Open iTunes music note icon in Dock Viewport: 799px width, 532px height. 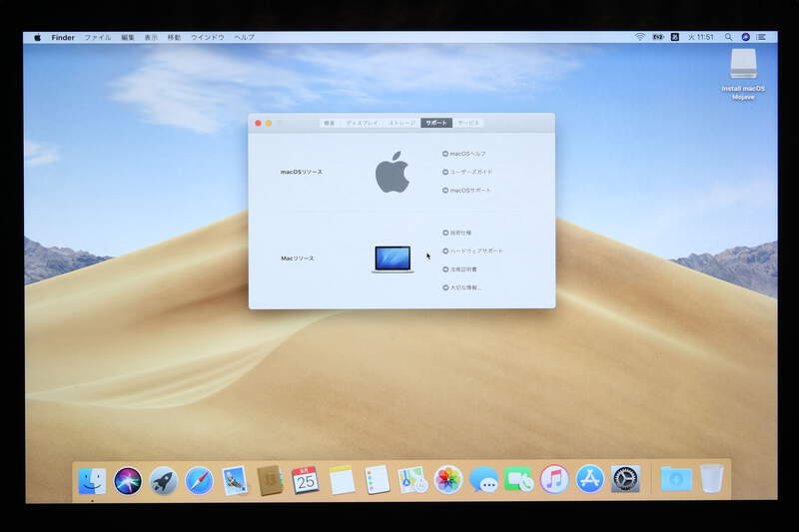[554, 479]
